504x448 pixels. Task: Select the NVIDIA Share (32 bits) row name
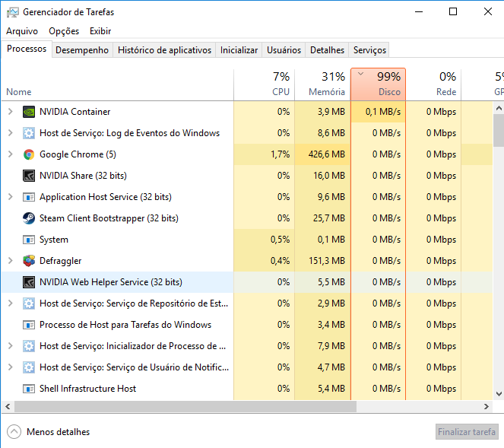[84, 176]
